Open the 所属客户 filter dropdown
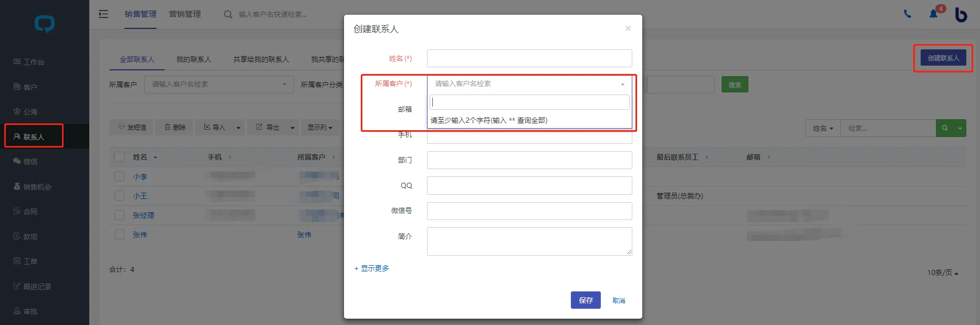The image size is (980, 325). click(219, 85)
